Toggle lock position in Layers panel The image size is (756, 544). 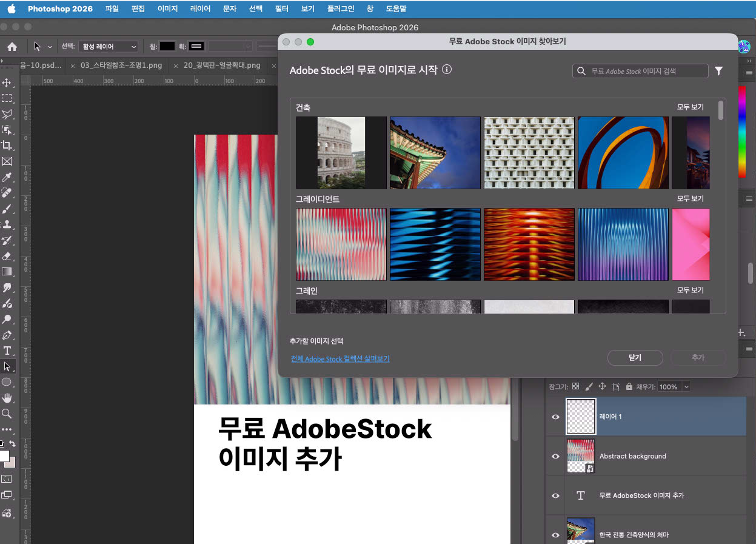602,386
